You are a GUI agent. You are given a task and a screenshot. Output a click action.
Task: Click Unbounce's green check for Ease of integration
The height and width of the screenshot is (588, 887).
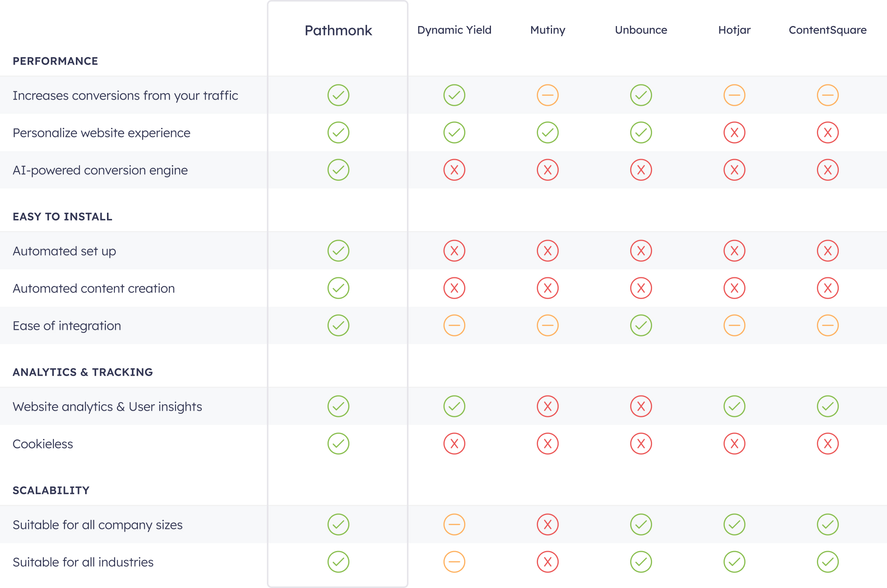[641, 325]
